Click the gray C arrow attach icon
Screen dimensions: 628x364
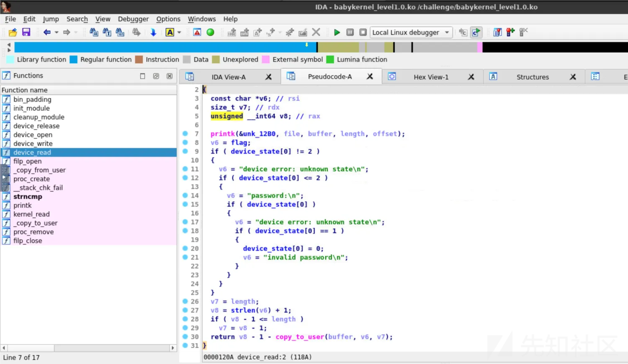[463, 32]
